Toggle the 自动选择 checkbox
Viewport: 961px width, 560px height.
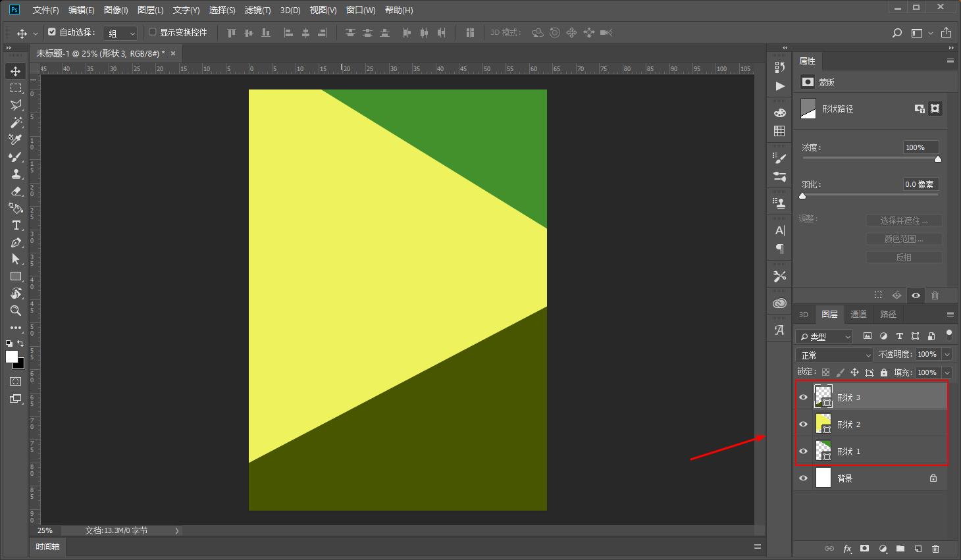click(52, 32)
